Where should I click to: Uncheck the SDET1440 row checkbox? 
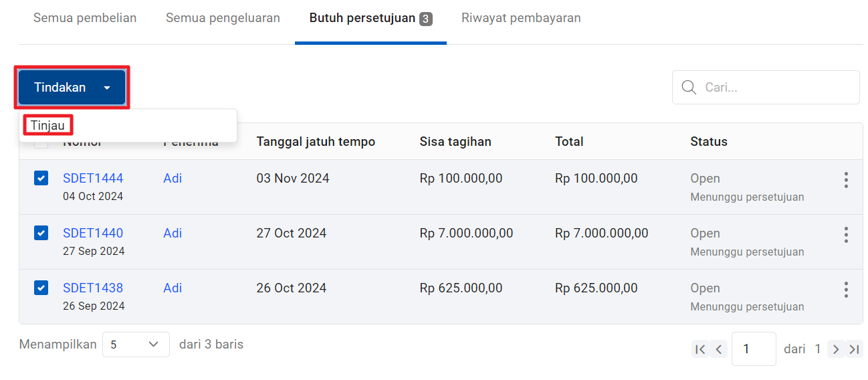[x=41, y=233]
